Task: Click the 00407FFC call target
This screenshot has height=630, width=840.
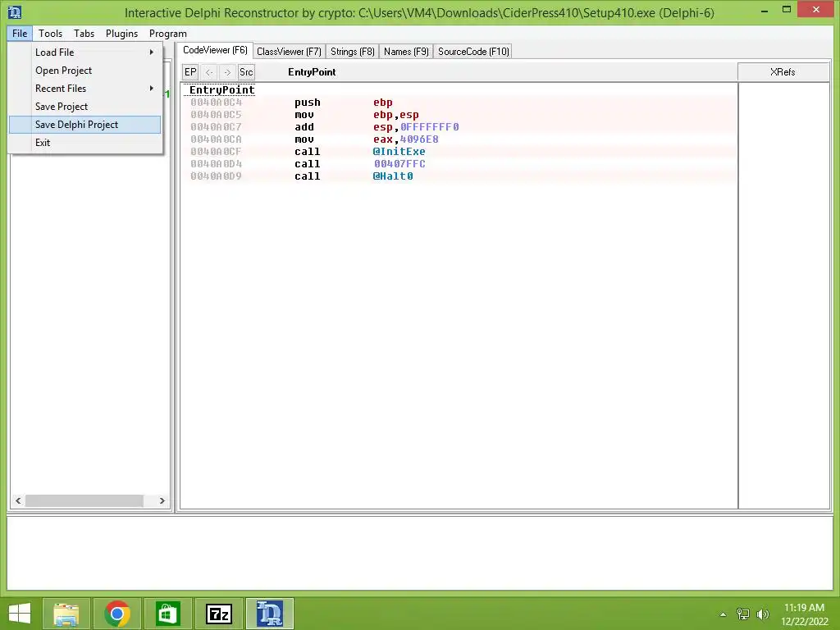Action: [399, 164]
